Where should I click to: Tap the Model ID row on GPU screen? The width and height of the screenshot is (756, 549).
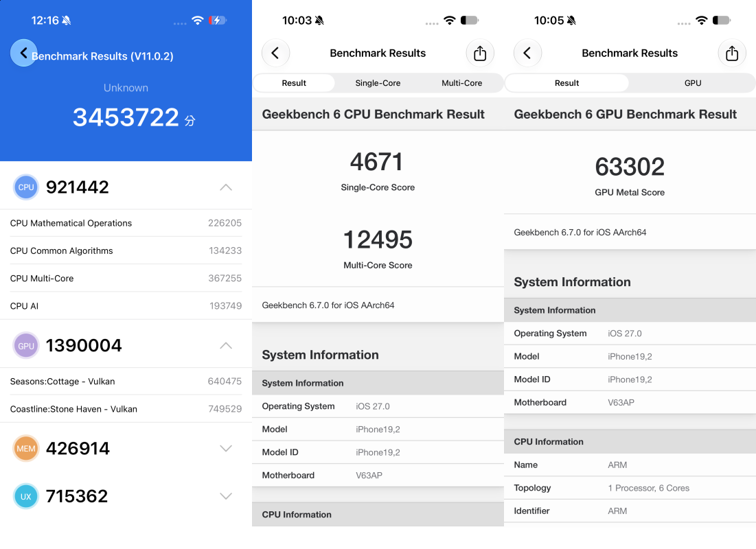click(630, 379)
